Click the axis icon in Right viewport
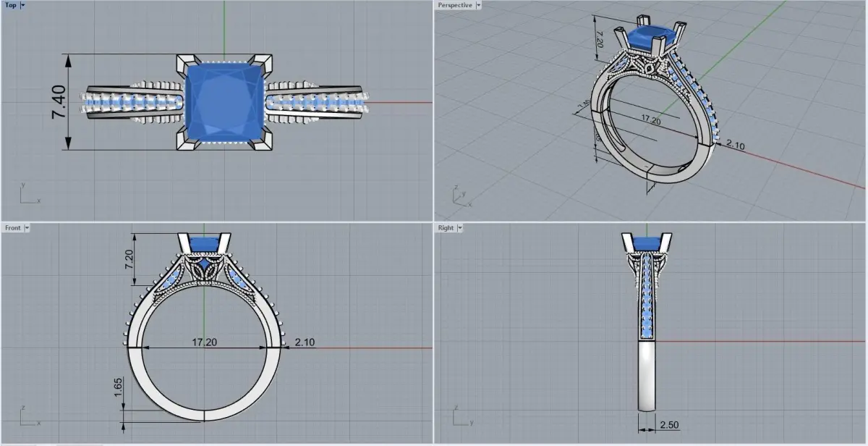 click(x=463, y=416)
